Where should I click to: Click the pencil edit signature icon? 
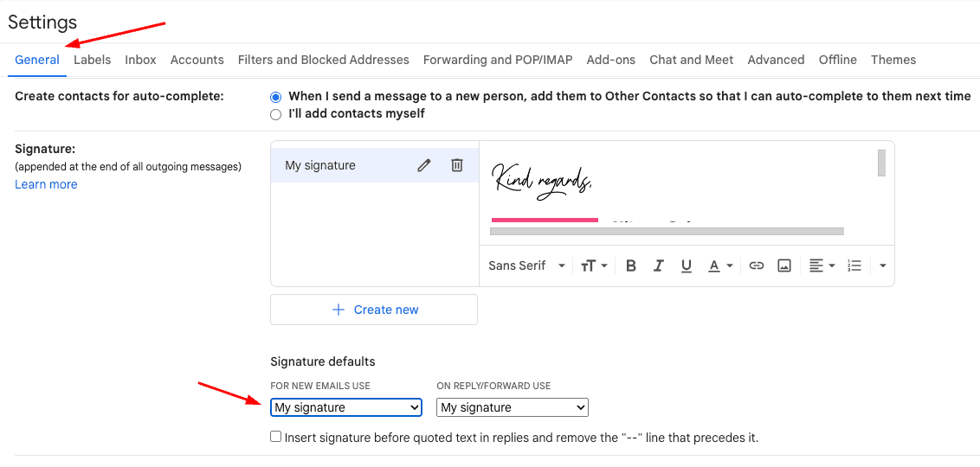(423, 165)
